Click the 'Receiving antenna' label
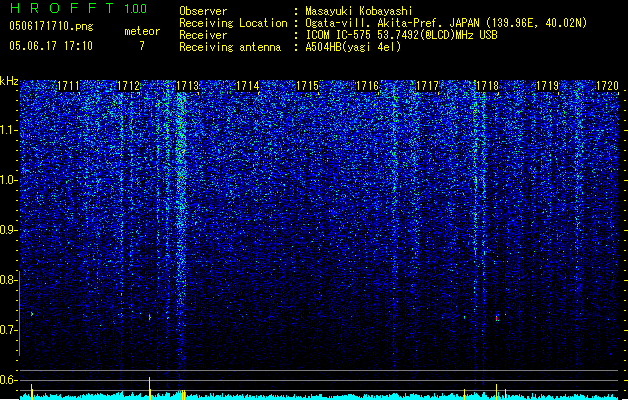This screenshot has height=400, width=629. (x=230, y=47)
